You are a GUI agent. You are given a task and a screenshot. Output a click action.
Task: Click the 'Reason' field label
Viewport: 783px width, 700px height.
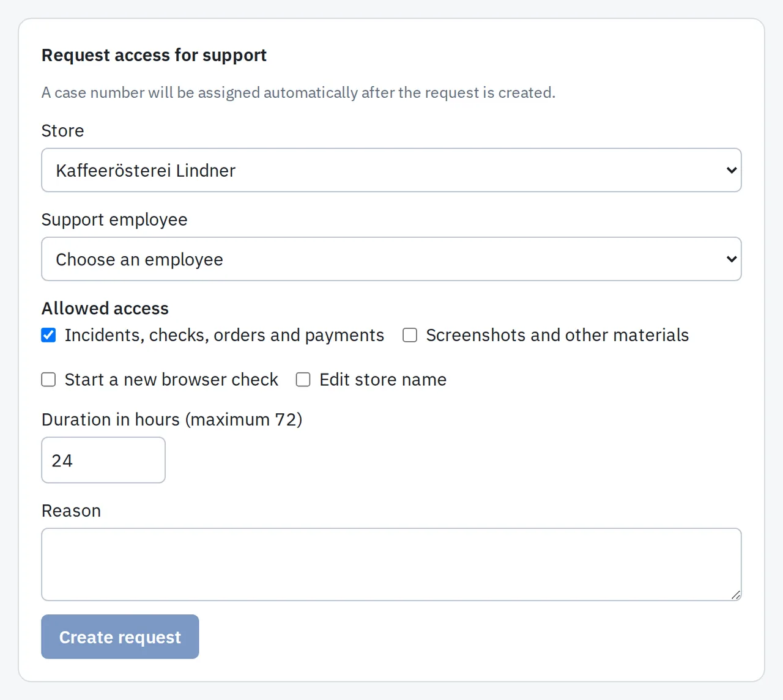[x=71, y=510]
